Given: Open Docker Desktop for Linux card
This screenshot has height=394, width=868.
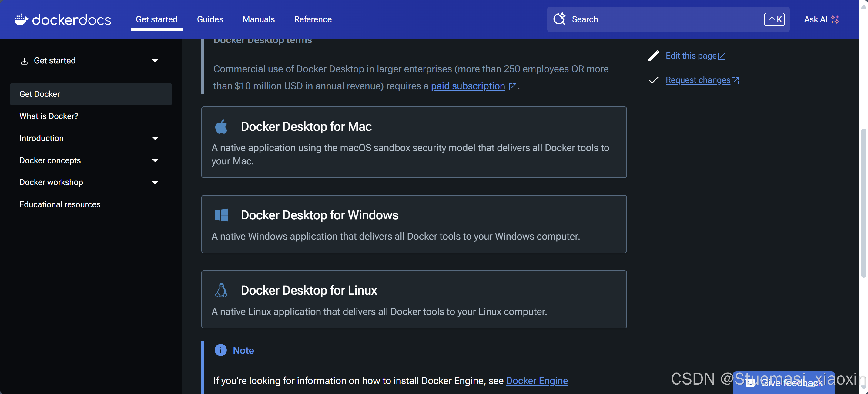Looking at the screenshot, I should (414, 299).
